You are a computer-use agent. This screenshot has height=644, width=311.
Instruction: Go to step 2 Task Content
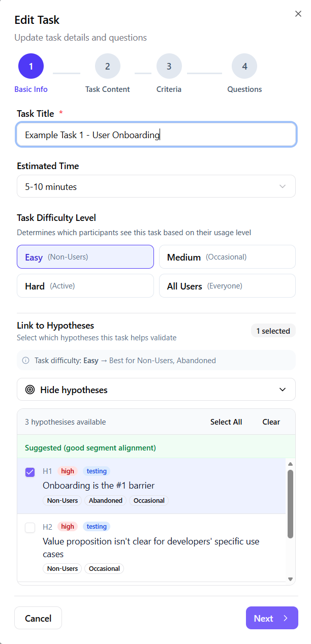(x=108, y=67)
